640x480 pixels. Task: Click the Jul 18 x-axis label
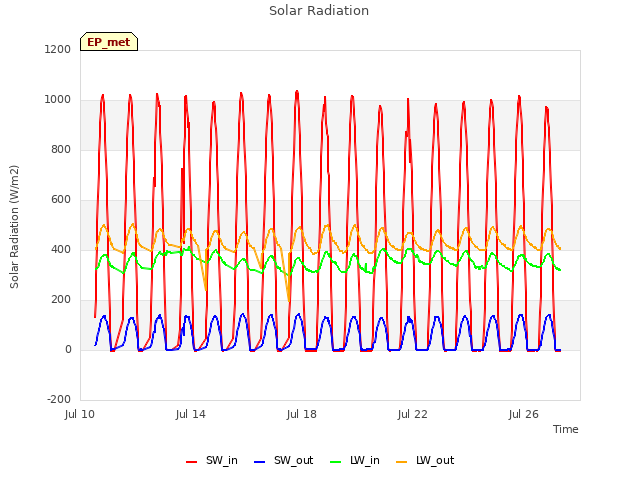tap(302, 415)
